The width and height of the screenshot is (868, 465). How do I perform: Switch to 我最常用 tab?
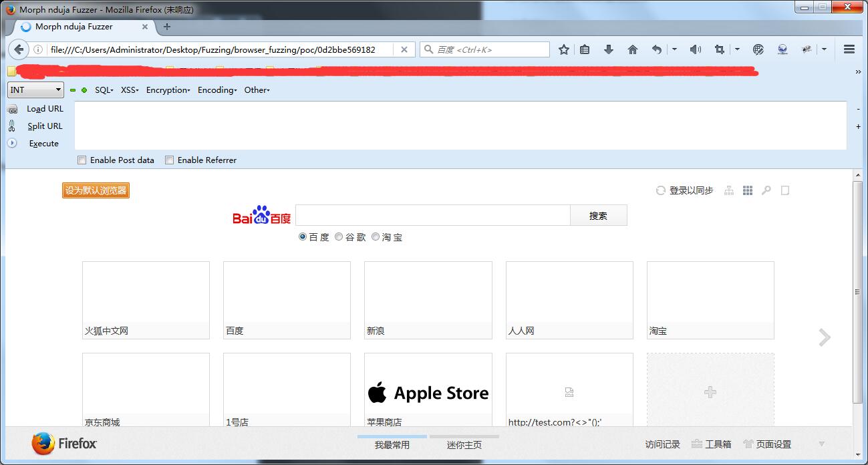click(x=392, y=444)
